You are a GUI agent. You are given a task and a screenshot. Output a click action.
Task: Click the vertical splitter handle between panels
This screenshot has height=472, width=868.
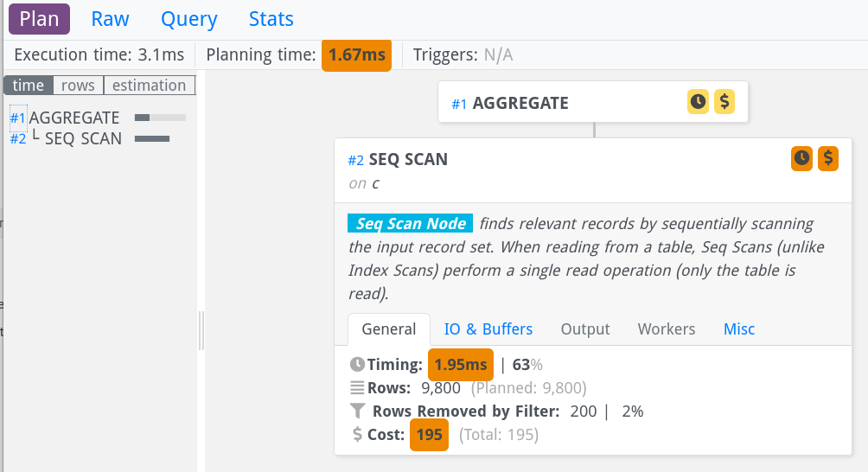[201, 330]
